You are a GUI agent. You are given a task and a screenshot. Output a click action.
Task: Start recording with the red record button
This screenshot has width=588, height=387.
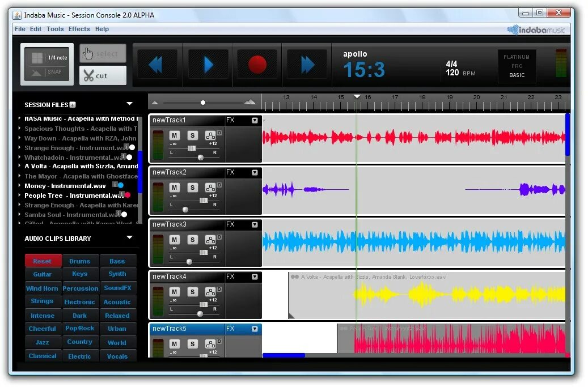point(257,65)
